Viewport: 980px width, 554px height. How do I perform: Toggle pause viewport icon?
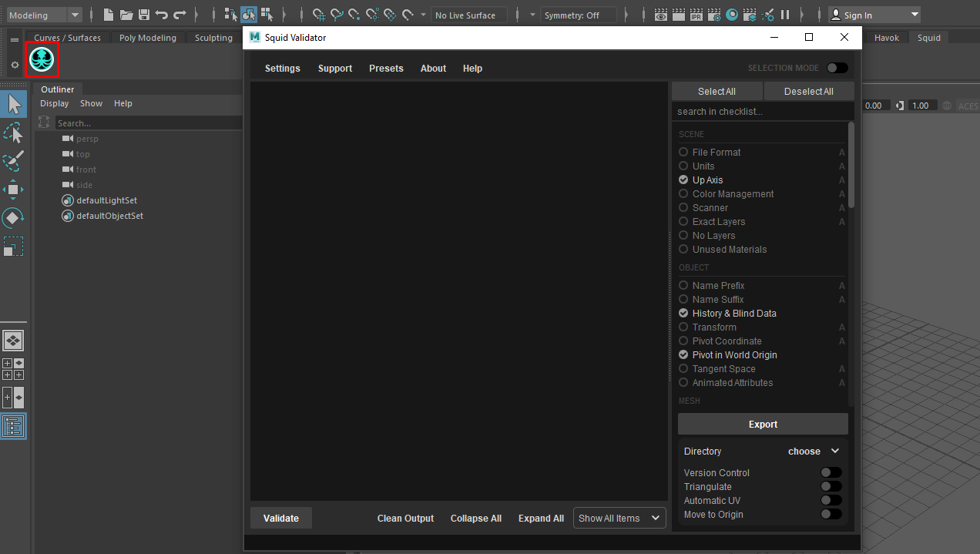pyautogui.click(x=785, y=15)
